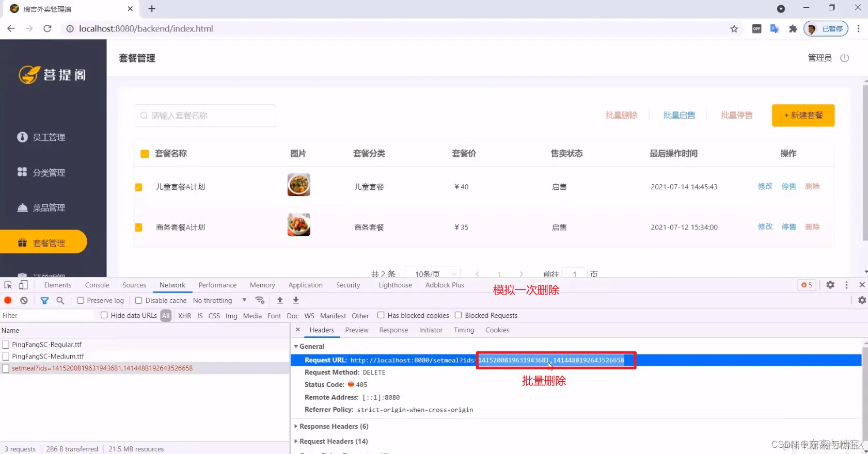Check Has blocked cookies
Viewport: 868px width, 454px height.
coord(381,315)
